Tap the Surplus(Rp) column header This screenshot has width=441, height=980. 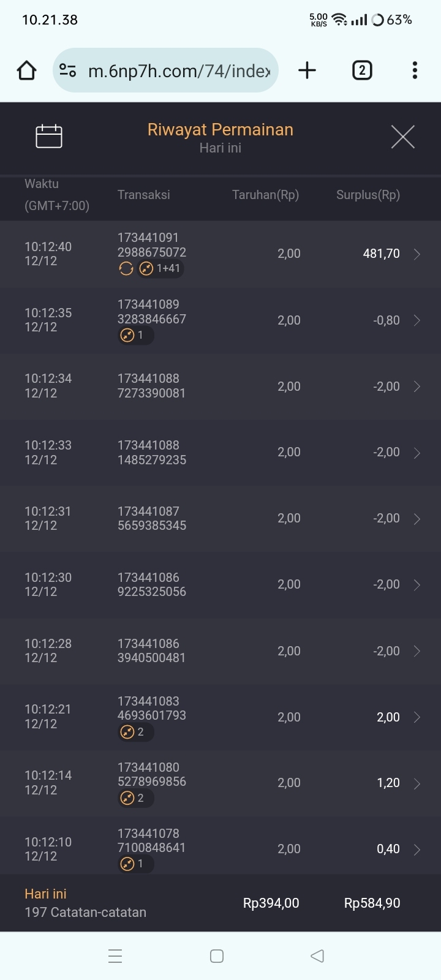367,195
